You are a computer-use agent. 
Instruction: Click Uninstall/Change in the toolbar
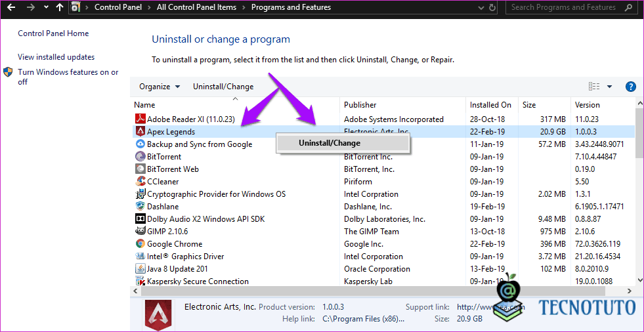coord(223,87)
